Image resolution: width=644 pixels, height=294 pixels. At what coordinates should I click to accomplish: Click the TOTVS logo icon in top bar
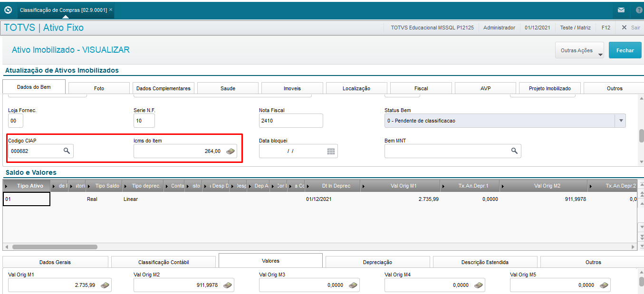pyautogui.click(x=8, y=9)
